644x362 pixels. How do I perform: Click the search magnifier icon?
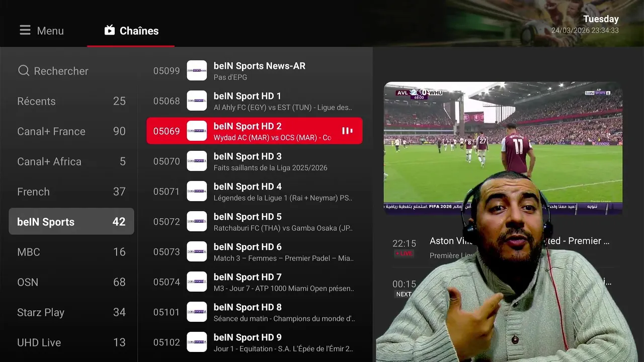[x=24, y=71]
